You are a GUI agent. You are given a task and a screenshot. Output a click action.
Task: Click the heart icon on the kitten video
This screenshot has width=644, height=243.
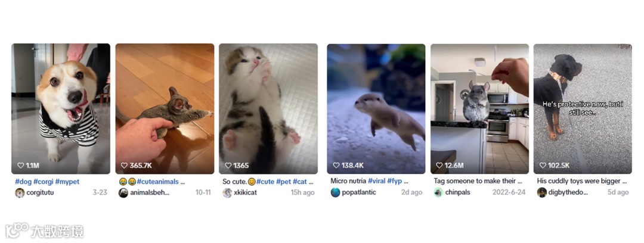228,166
